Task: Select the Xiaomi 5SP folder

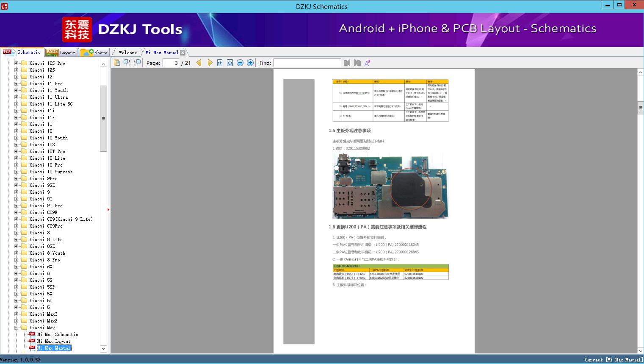Action: click(42, 287)
